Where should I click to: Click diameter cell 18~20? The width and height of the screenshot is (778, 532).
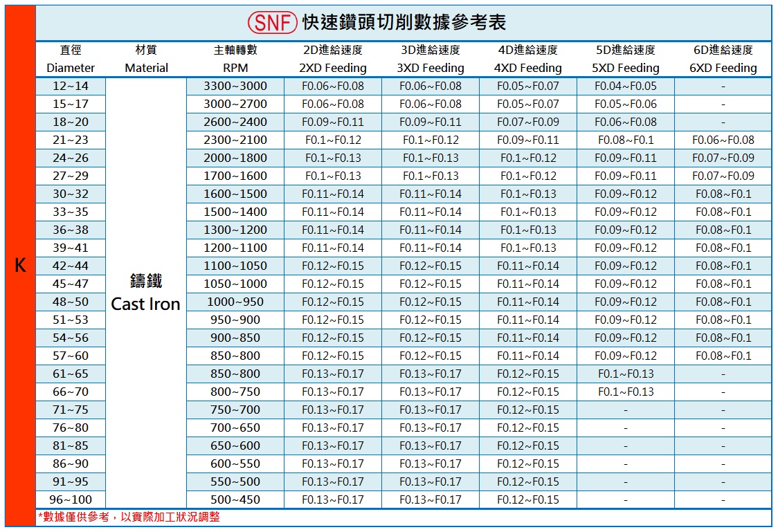(71, 122)
